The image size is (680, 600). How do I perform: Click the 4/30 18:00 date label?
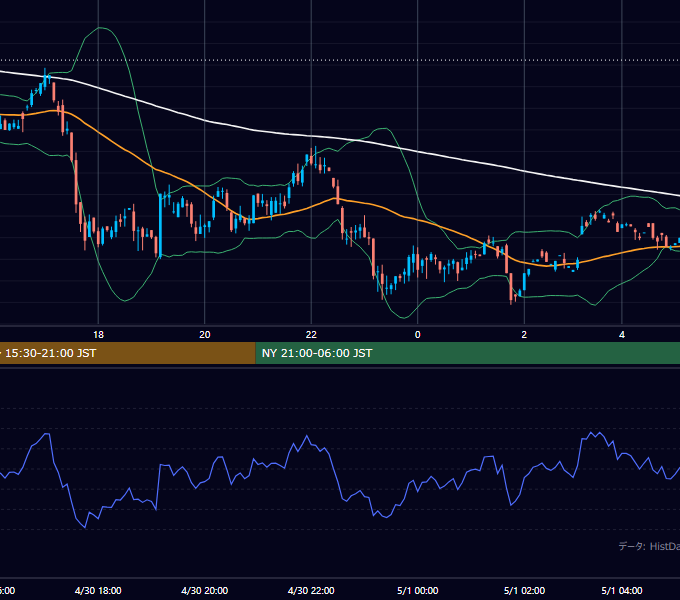click(98, 590)
